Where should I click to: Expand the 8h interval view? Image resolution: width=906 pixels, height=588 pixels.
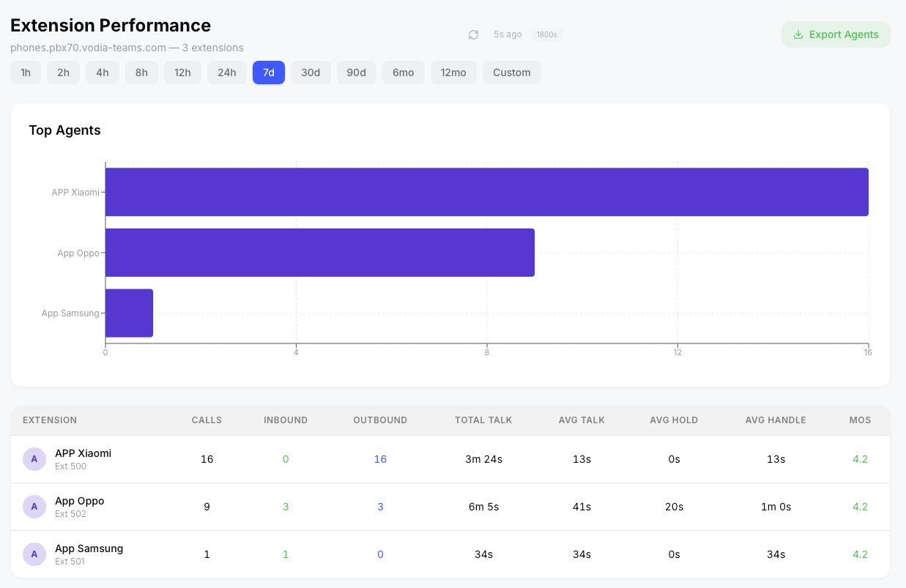pos(141,72)
